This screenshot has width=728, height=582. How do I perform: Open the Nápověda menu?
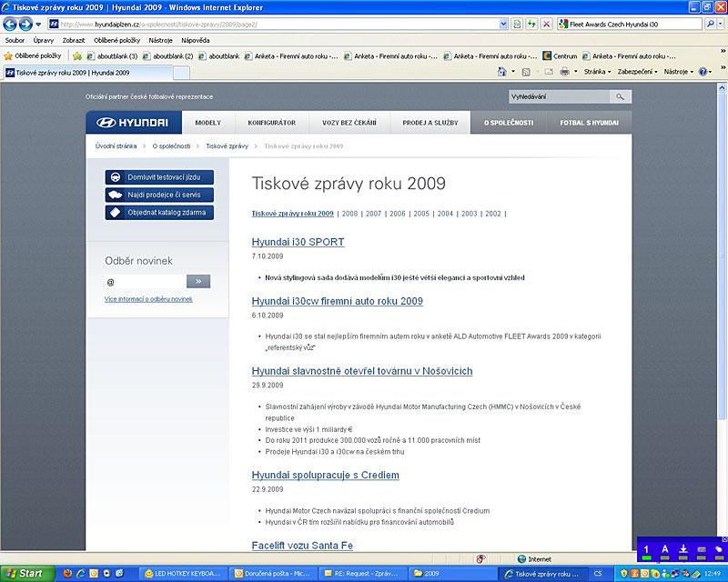click(x=195, y=40)
